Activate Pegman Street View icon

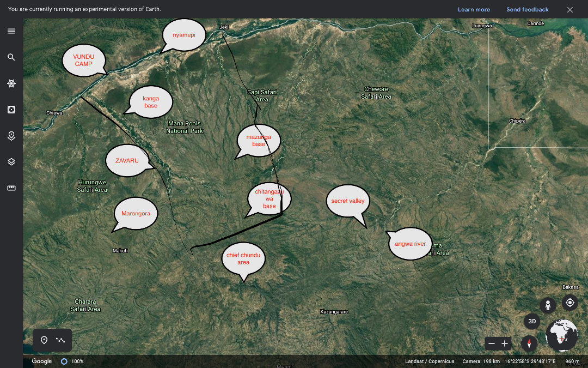(548, 305)
